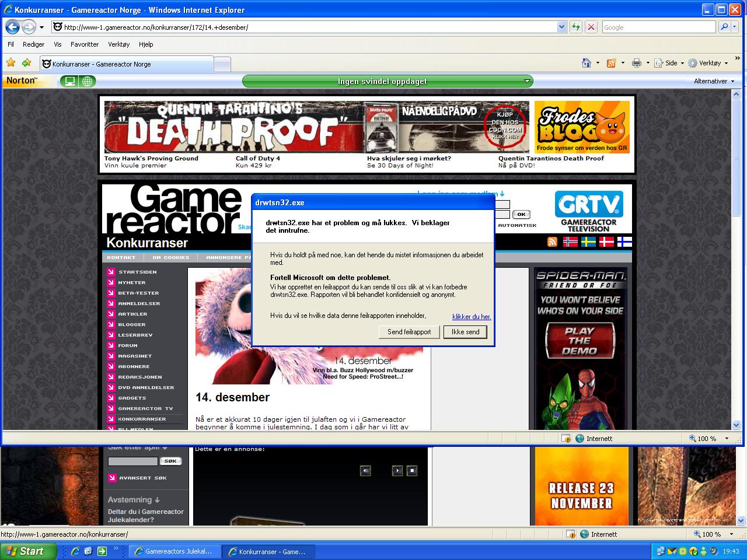Viewport: 747px width, 560px height.
Task: Click the Norton globe icon
Action: (87, 81)
